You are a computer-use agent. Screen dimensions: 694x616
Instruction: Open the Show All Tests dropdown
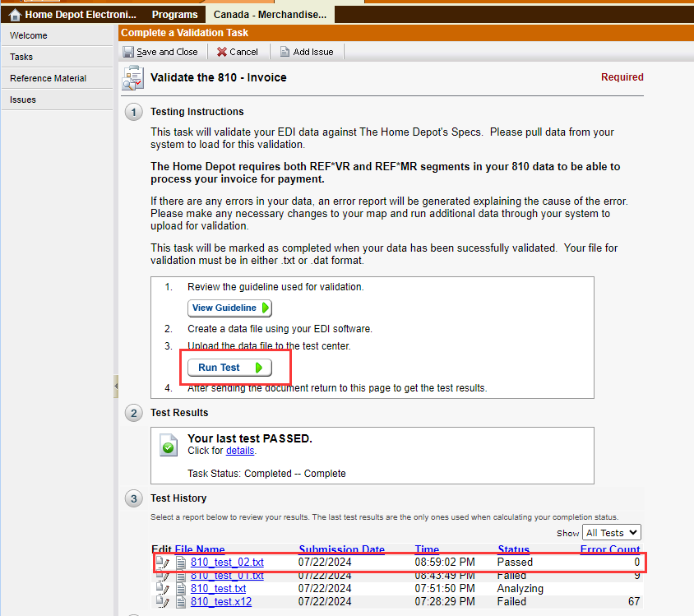612,533
